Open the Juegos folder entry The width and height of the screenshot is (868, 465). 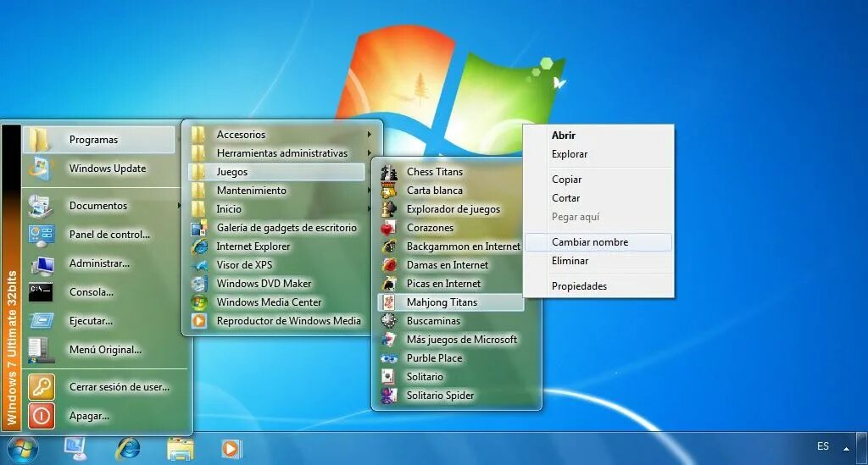[276, 172]
